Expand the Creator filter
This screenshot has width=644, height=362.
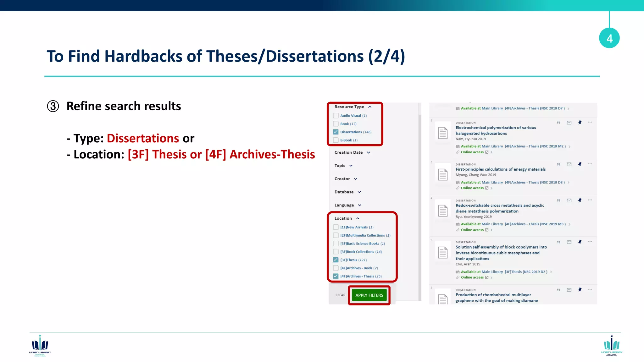click(356, 179)
